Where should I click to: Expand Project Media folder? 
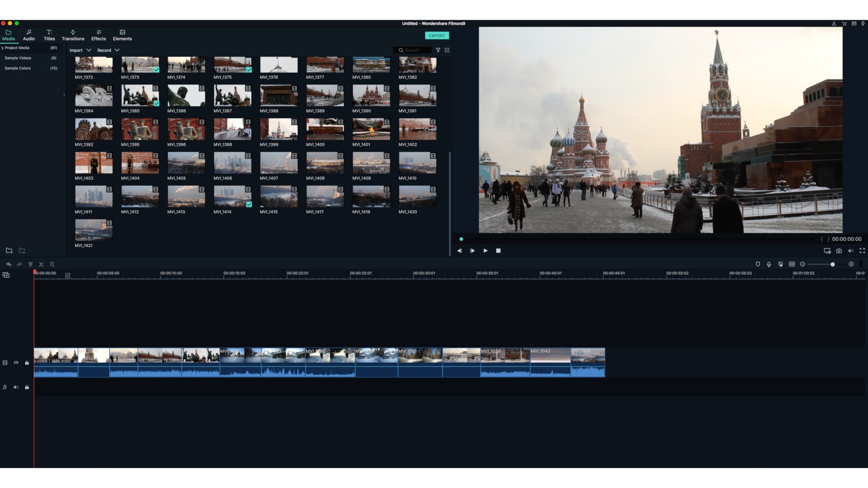[2, 48]
